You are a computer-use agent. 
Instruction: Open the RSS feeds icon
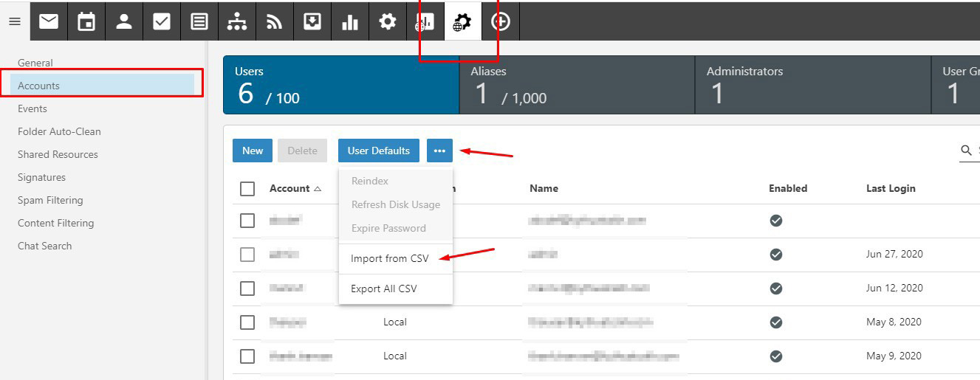pos(275,21)
